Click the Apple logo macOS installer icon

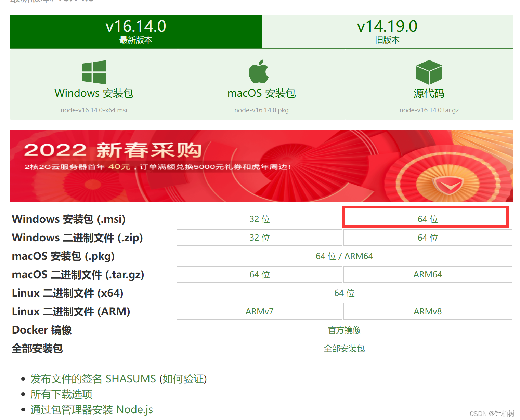(x=259, y=71)
